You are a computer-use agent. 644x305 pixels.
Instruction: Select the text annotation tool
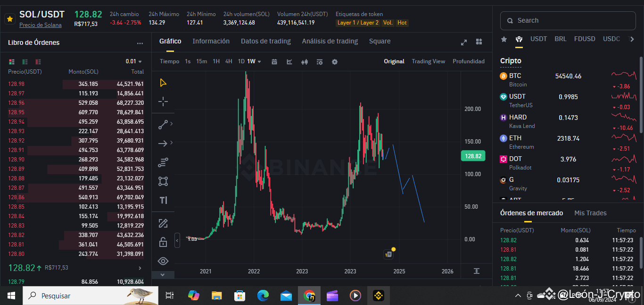pyautogui.click(x=163, y=200)
